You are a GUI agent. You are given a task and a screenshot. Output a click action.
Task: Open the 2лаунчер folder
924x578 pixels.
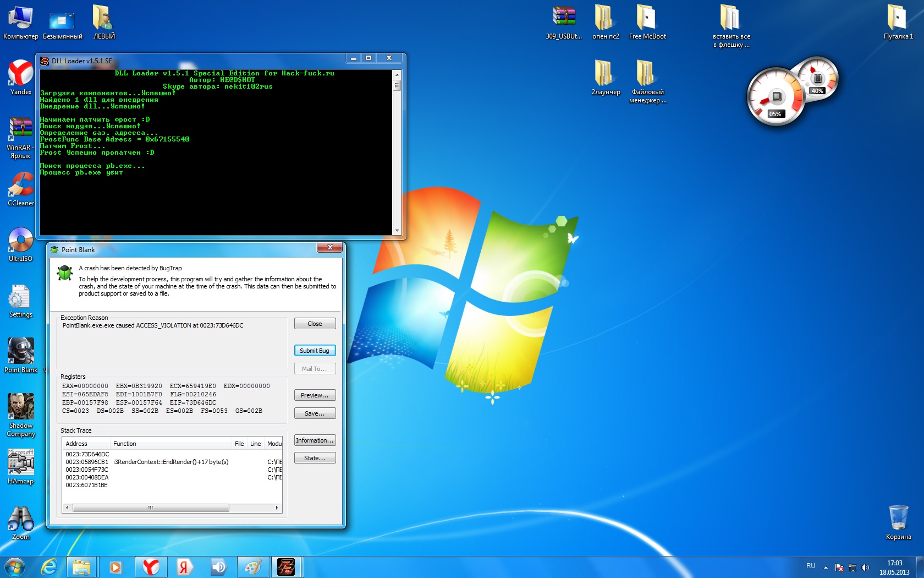pyautogui.click(x=605, y=78)
